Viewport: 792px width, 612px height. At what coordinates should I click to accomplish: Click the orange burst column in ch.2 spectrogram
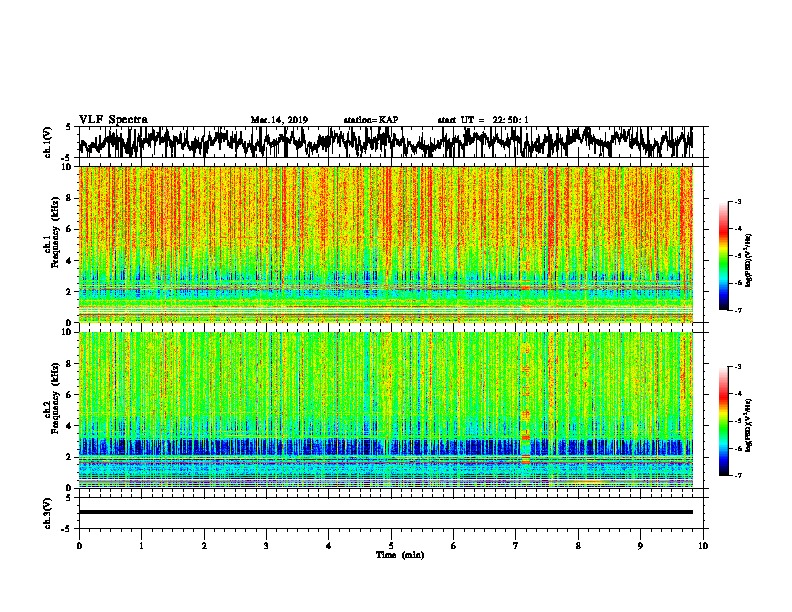(x=526, y=404)
